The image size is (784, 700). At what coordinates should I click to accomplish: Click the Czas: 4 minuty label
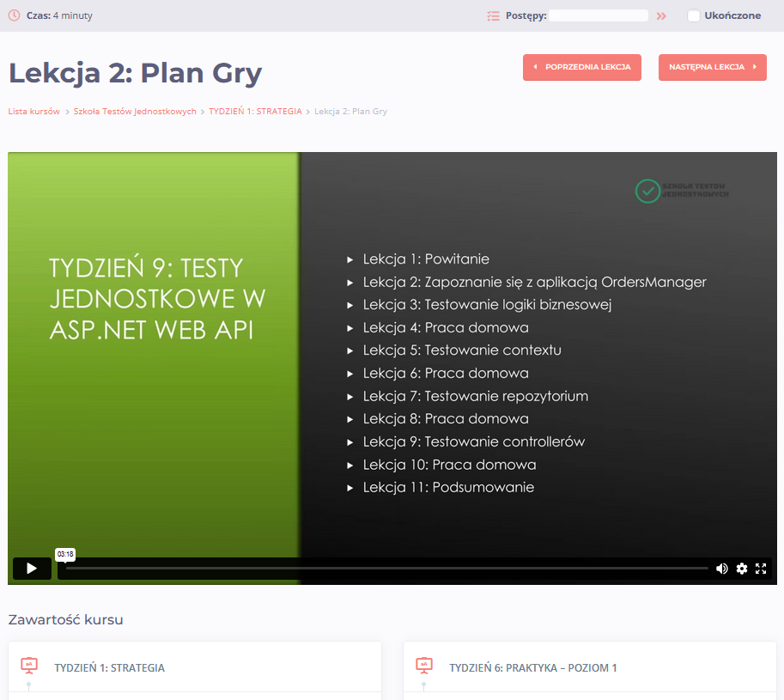tap(59, 15)
